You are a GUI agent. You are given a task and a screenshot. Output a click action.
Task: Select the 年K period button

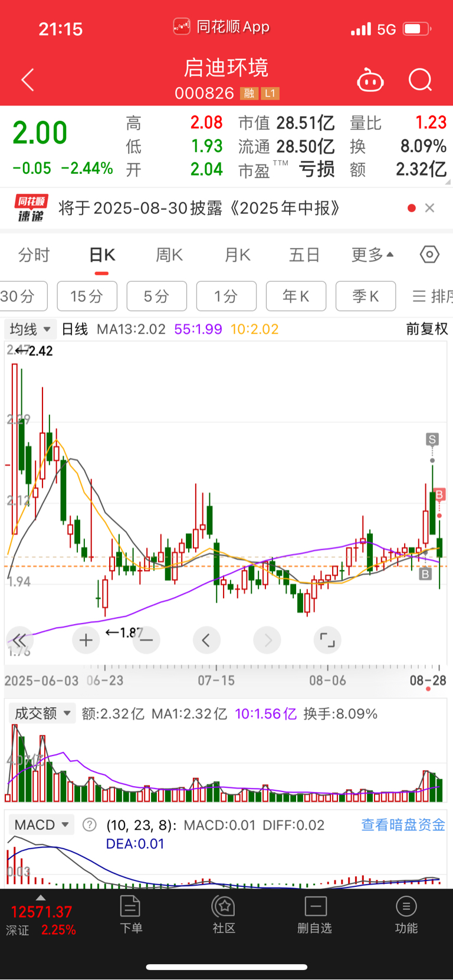296,296
